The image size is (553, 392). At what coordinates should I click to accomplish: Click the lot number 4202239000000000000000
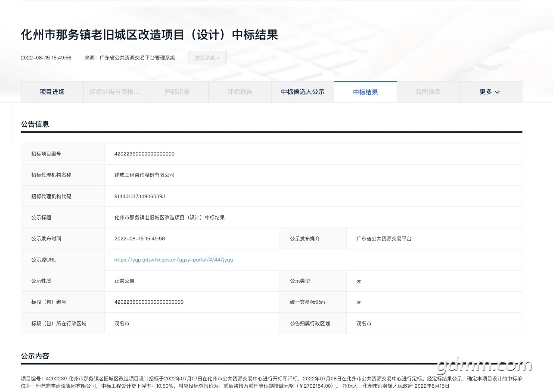point(149,302)
